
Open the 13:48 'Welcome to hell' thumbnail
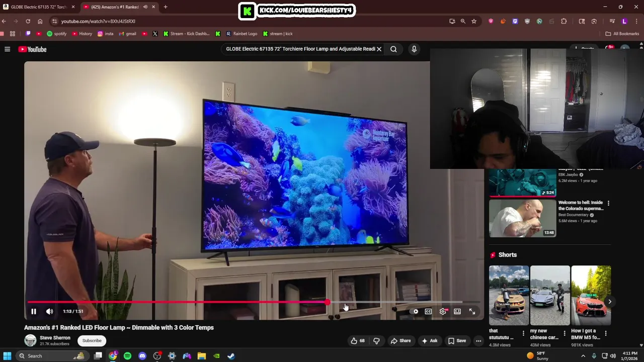click(x=522, y=218)
